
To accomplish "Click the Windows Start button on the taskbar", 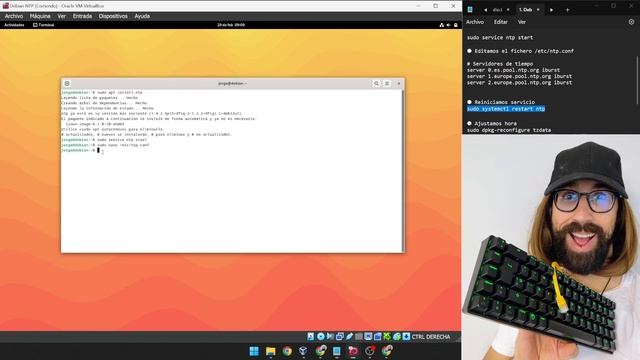I will 254,351.
